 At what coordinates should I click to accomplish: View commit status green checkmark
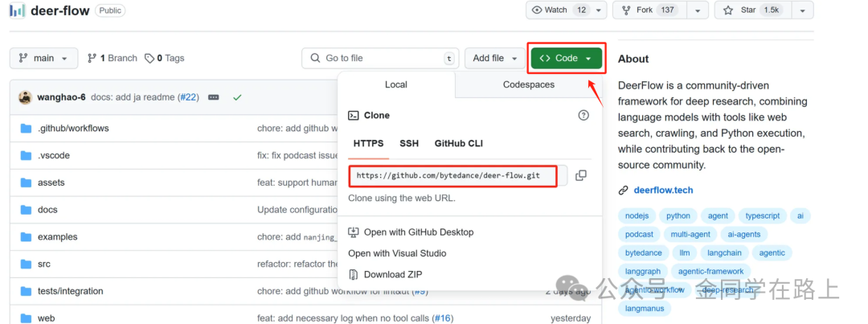[x=237, y=97]
